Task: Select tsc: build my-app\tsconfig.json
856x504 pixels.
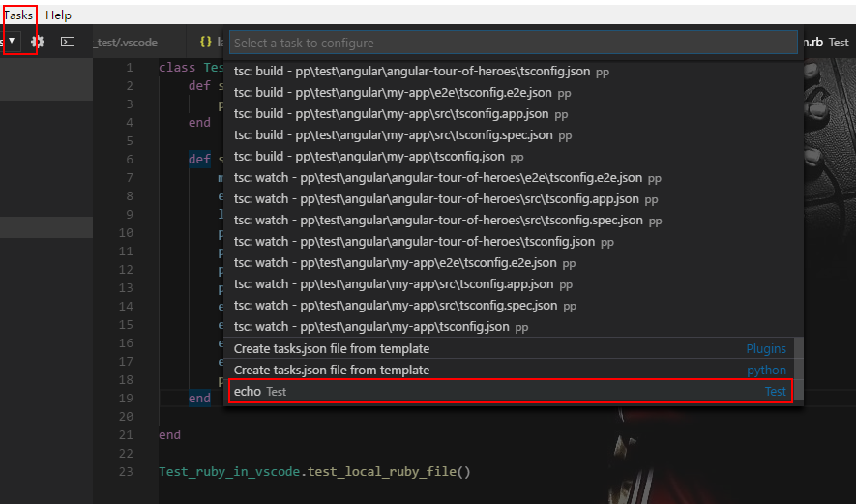Action: 514,156
